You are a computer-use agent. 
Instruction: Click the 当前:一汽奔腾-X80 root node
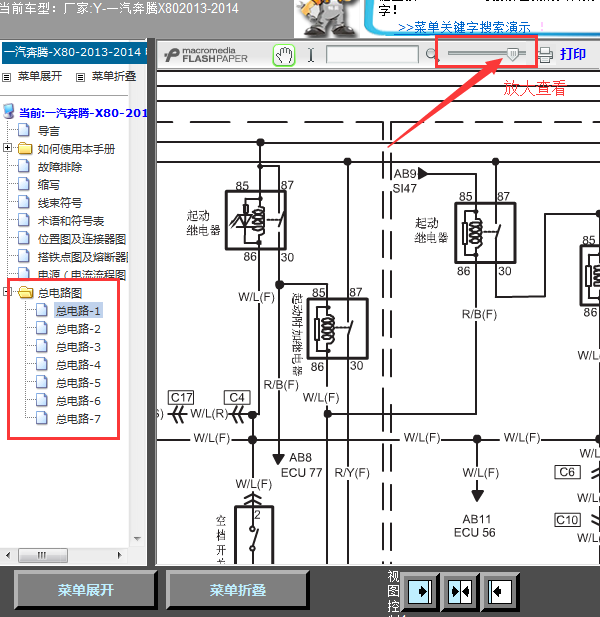(x=83, y=113)
